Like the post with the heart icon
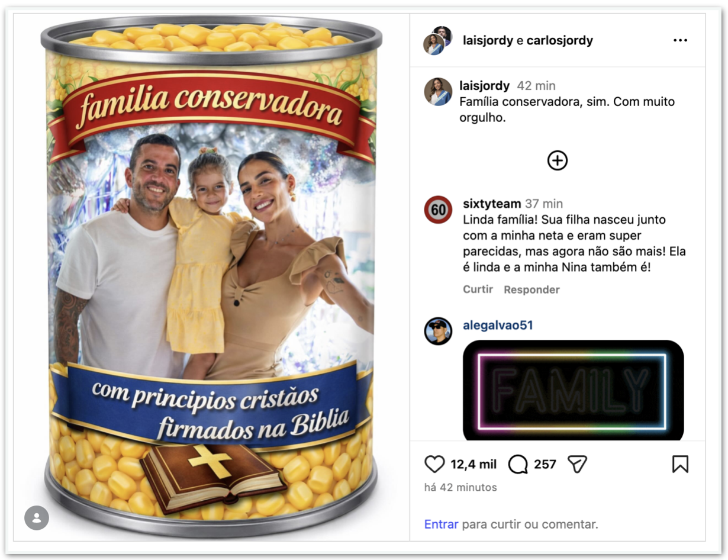The width and height of the screenshot is (728, 560). click(x=434, y=464)
